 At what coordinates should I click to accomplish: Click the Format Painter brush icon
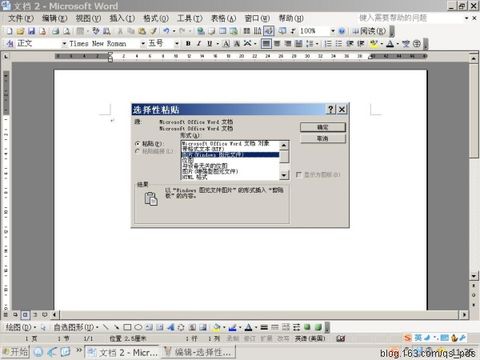(x=153, y=31)
